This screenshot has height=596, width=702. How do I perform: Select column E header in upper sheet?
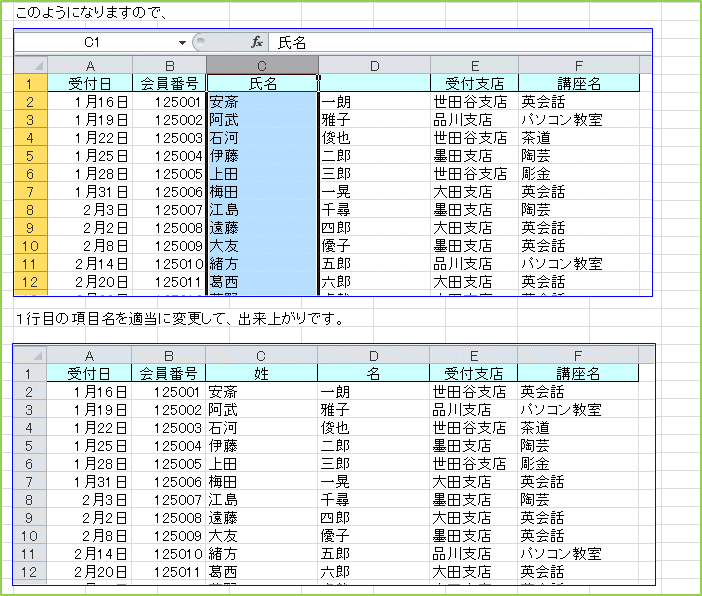point(475,66)
